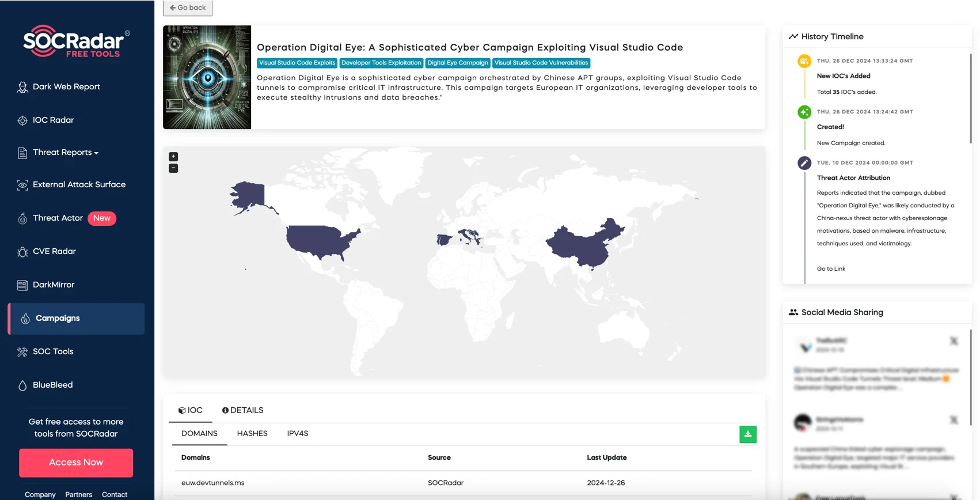Click the Social Media Sharing people icon
Screen dimensions: 980x500
click(x=793, y=312)
